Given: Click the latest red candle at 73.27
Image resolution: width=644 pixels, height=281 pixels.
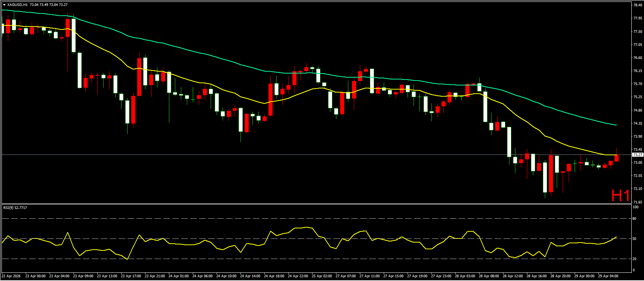Looking at the screenshot, I should pyautogui.click(x=616, y=158).
